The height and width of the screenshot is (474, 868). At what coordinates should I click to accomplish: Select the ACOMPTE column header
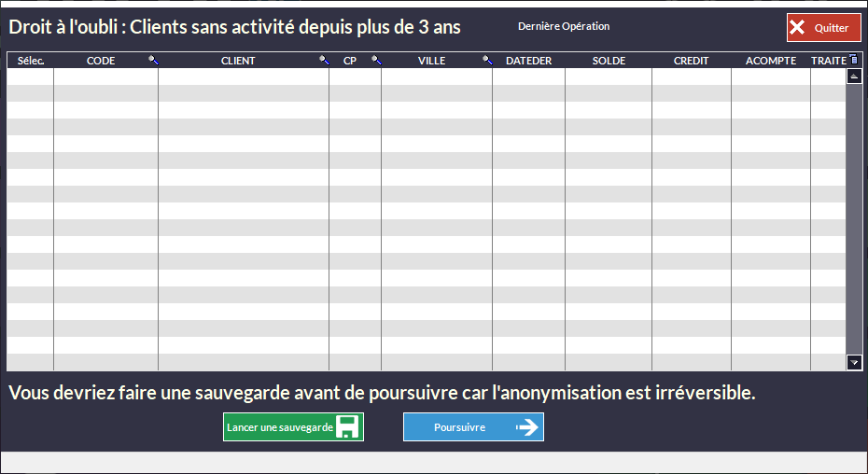pyautogui.click(x=770, y=61)
